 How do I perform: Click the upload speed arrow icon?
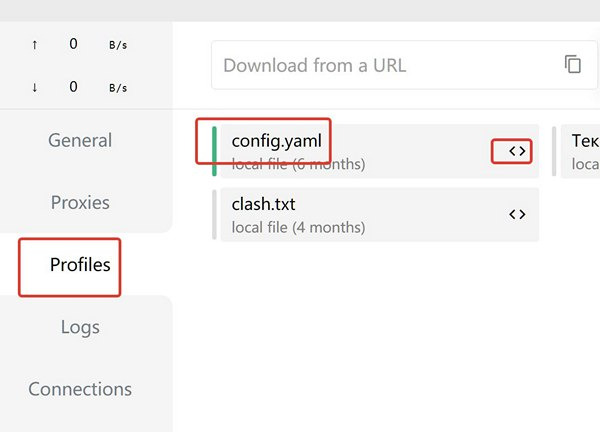[35, 44]
